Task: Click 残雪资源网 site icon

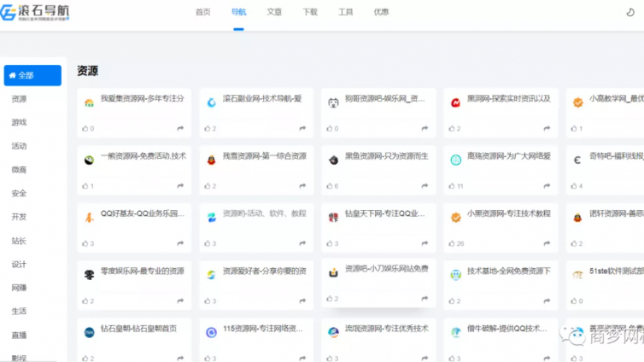Action: (x=211, y=160)
